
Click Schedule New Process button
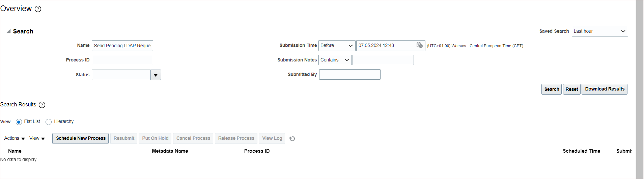click(x=81, y=138)
